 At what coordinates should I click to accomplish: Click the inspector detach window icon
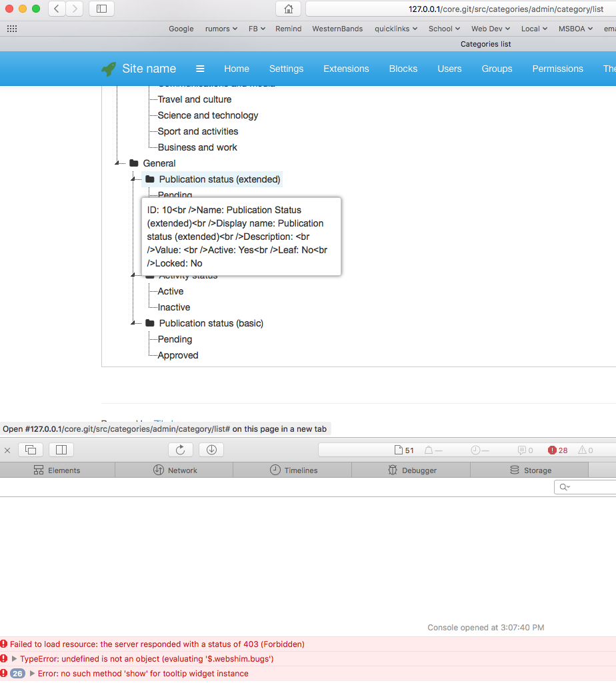(x=31, y=450)
